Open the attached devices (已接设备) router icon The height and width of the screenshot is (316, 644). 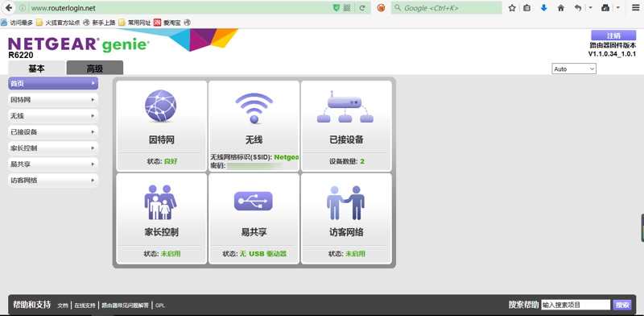click(x=345, y=107)
